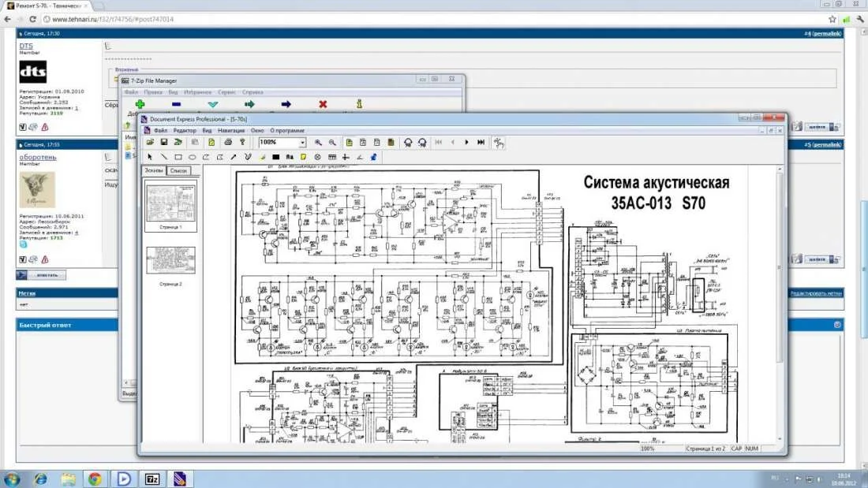
Task: Open the Окно menu
Action: pos(257,131)
